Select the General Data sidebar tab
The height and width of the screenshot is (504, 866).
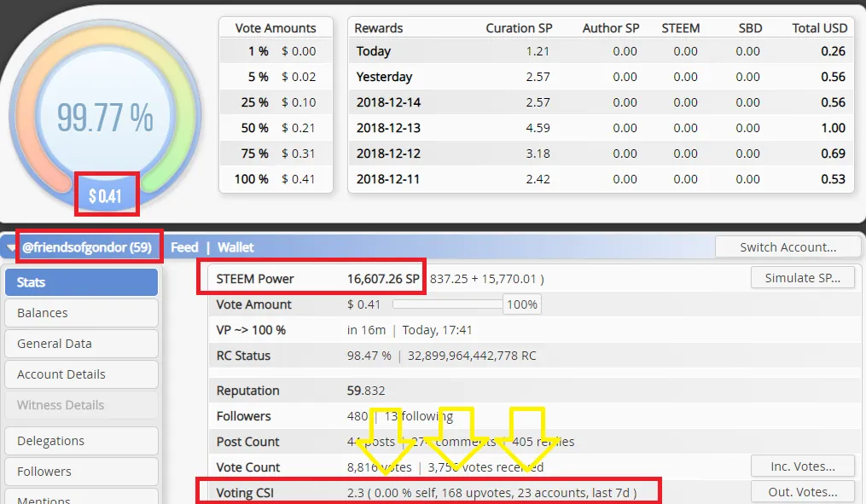tap(82, 344)
